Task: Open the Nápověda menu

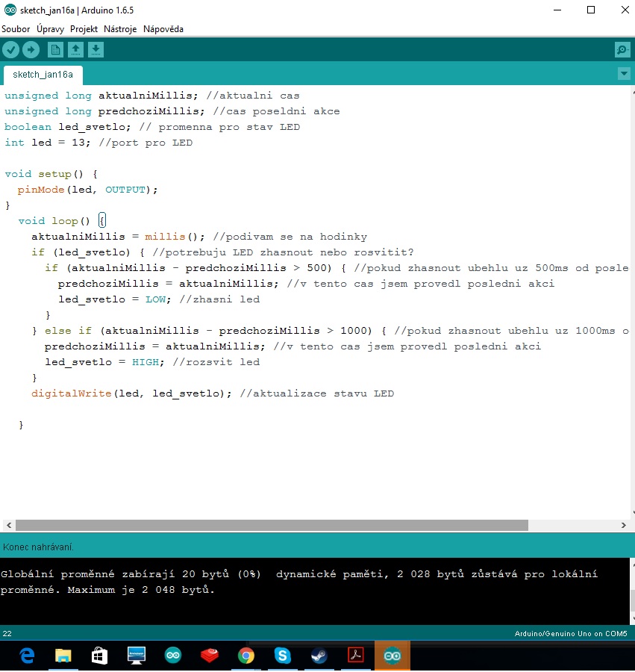Action: 163,29
